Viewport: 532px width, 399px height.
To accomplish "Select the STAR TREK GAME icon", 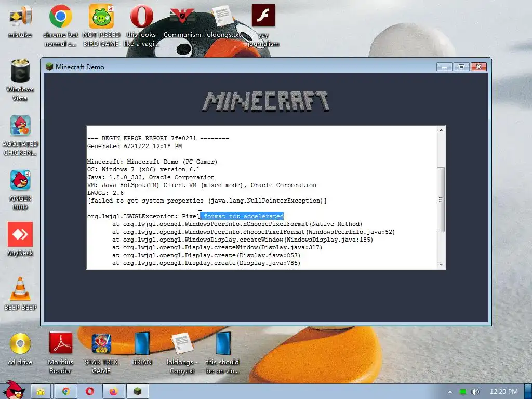I will point(101,353).
